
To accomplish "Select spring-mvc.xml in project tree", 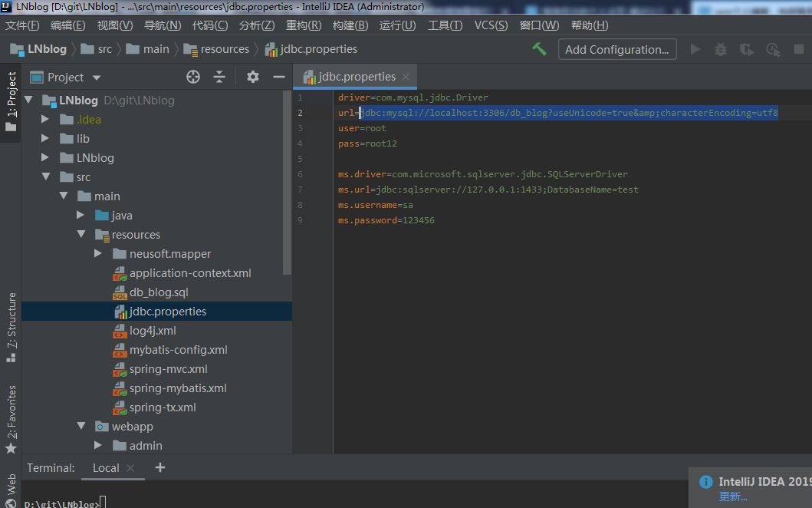I will pos(168,369).
